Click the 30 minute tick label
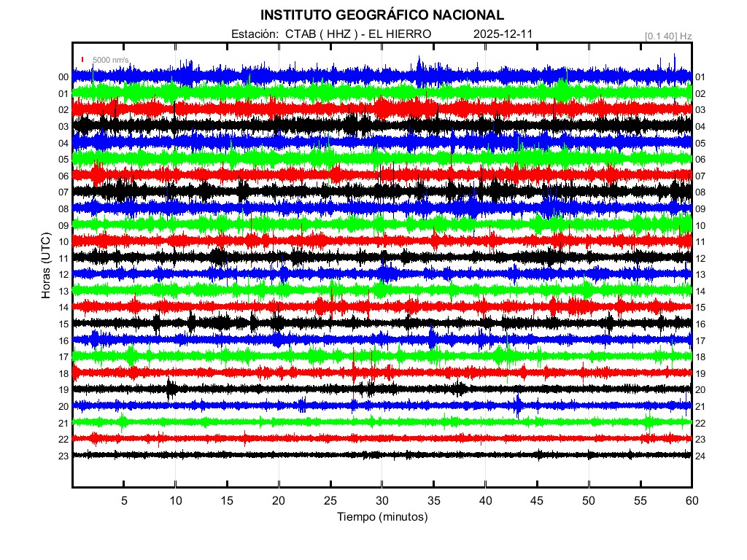The height and width of the screenshot is (560, 747). click(x=382, y=501)
